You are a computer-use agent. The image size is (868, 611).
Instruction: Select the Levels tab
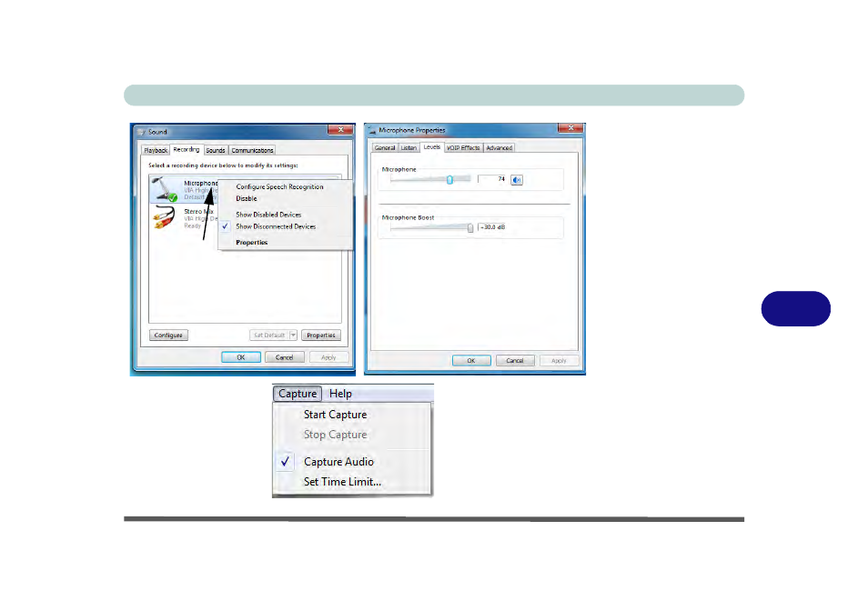[432, 146]
